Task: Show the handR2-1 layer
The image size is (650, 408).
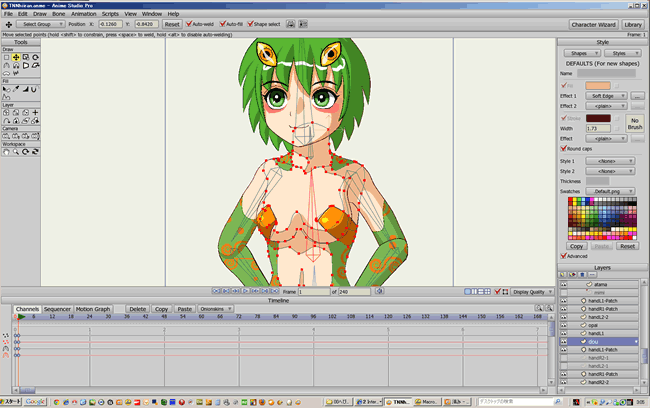Action: (564, 358)
